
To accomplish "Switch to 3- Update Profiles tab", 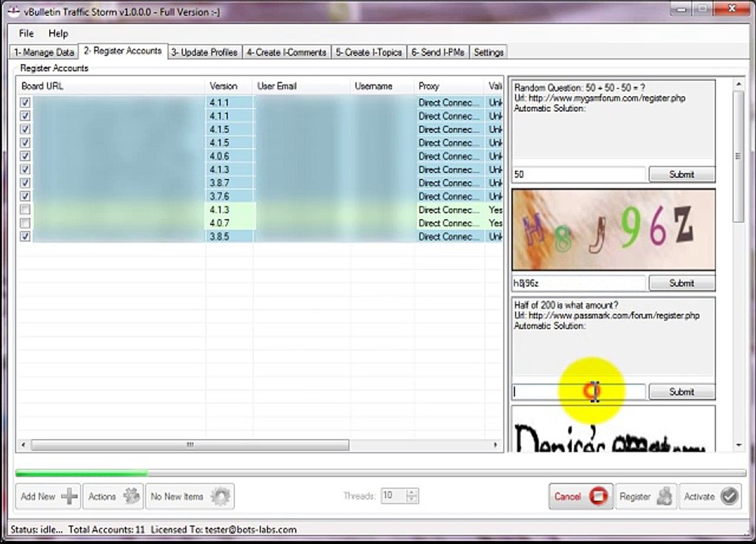I will [205, 52].
